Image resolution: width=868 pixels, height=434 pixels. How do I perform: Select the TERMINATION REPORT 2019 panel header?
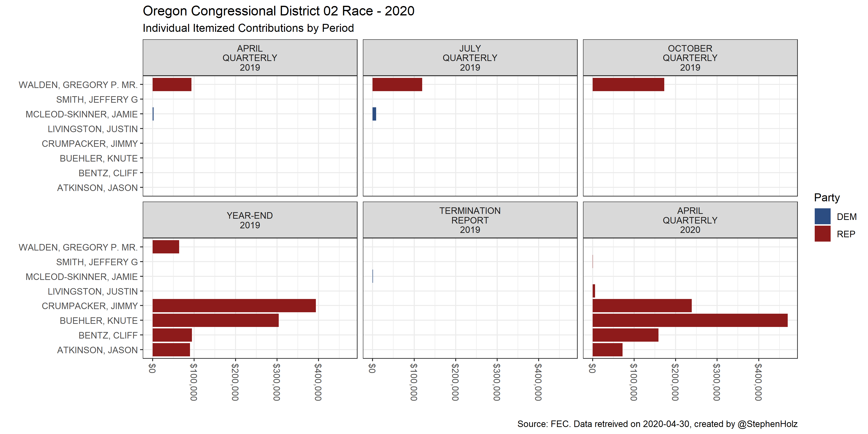pos(470,220)
